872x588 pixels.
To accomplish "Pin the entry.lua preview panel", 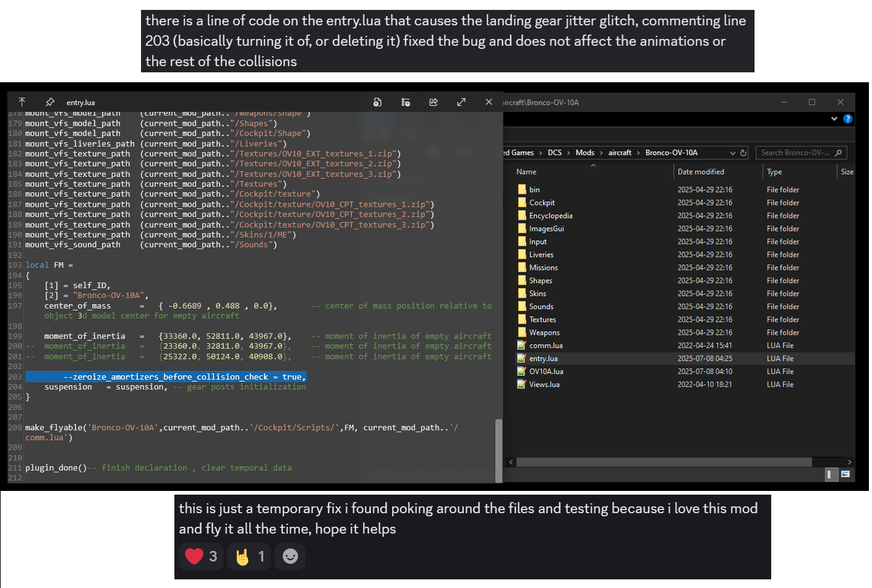I will 50,102.
